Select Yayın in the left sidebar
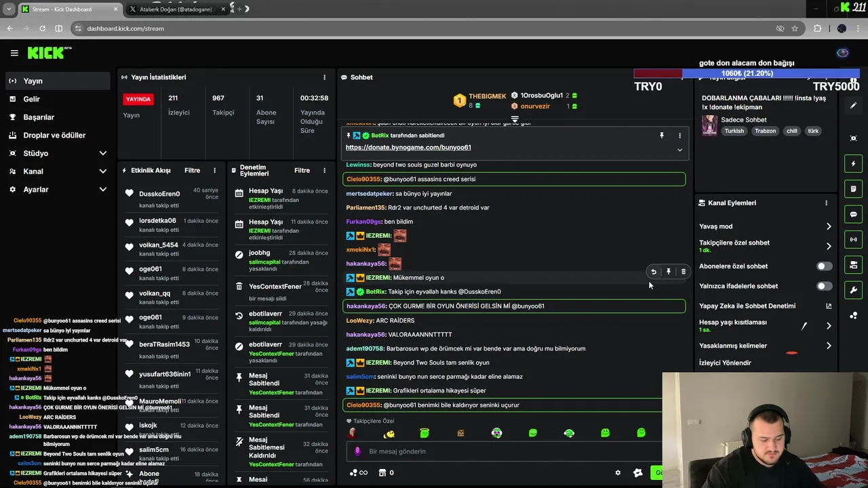Viewport: 868px width, 488px height. (x=57, y=81)
